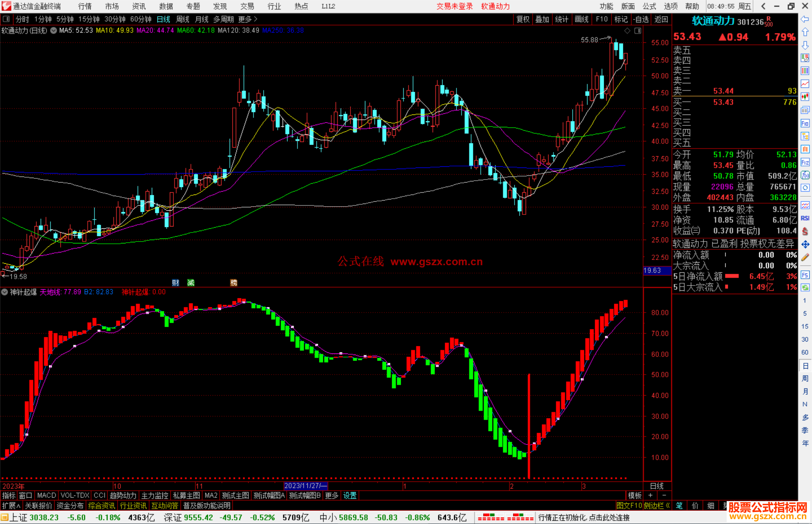Click the 复权 button above chart
The height and width of the screenshot is (524, 812).
523,19
